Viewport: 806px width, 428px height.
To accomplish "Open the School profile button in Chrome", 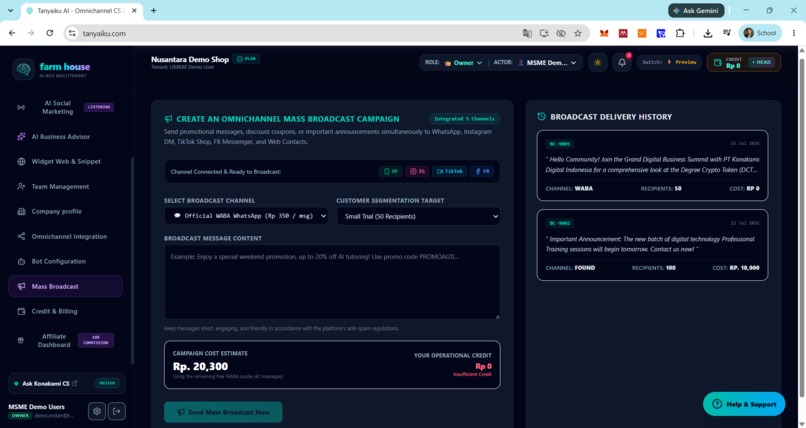I will coord(760,33).
